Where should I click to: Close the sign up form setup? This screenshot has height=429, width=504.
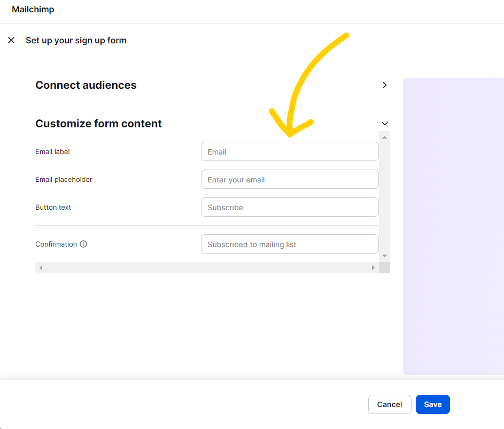[x=11, y=40]
